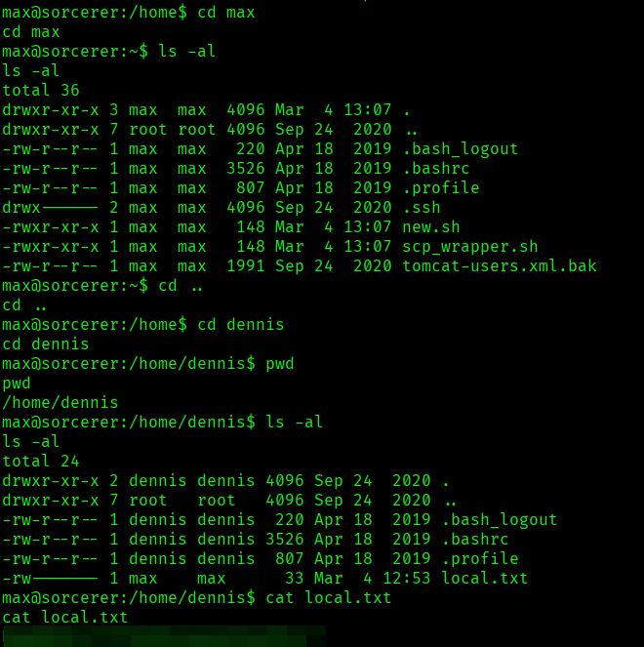The image size is (644, 647).
Task: Click the "pwd" command at the prompt
Action: [x=280, y=363]
